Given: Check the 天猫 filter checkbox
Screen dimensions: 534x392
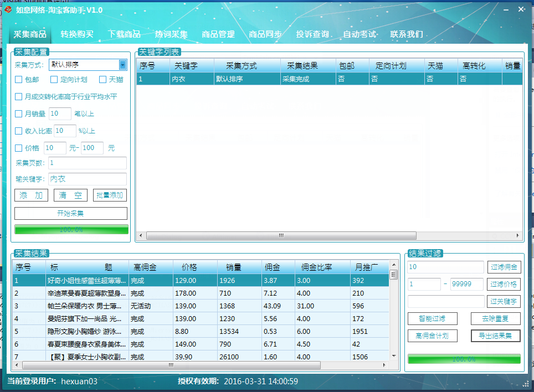Looking at the screenshot, I should pos(102,79).
